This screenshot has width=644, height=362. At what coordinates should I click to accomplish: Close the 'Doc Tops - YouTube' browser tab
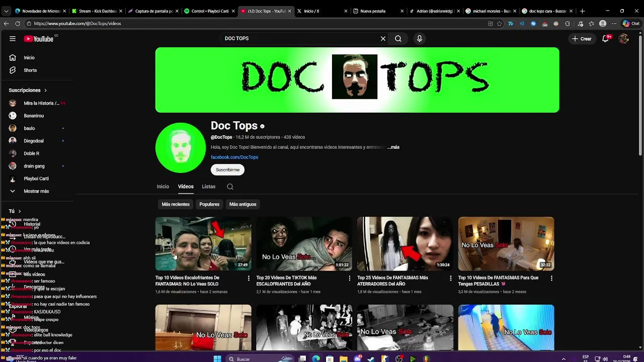[289, 11]
